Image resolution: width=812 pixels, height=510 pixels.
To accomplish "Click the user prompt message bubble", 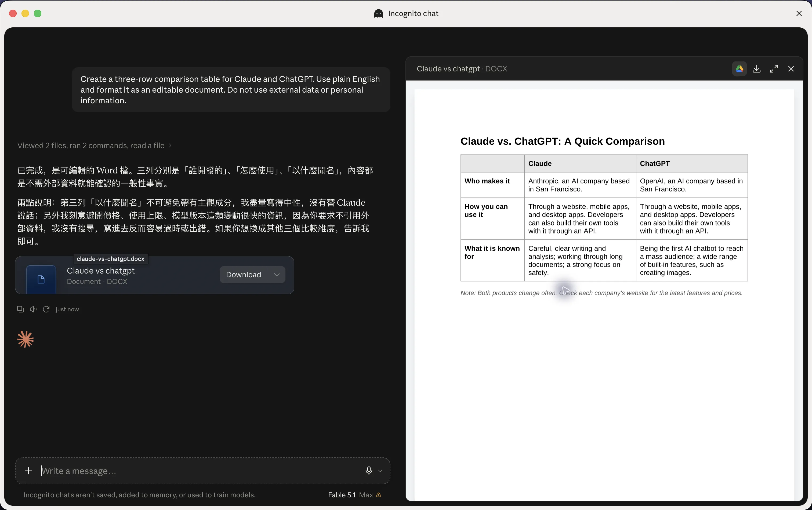I will click(x=231, y=90).
